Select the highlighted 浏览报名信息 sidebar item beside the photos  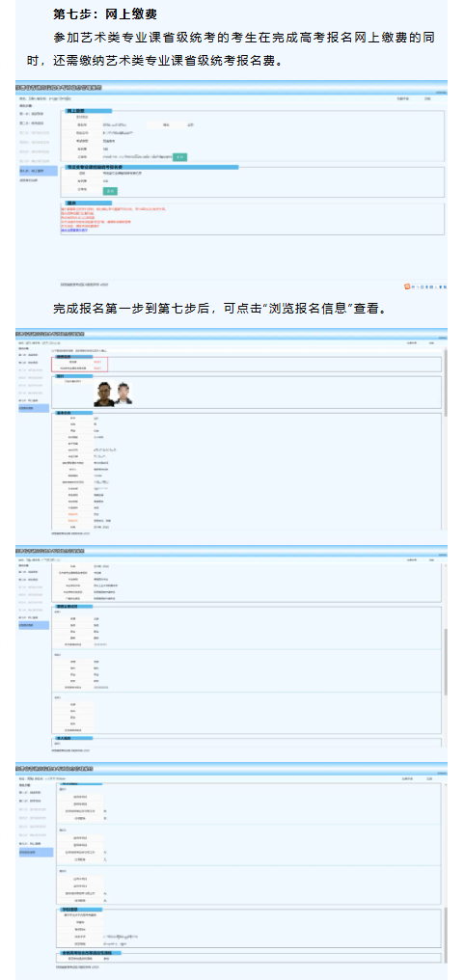tap(34, 408)
